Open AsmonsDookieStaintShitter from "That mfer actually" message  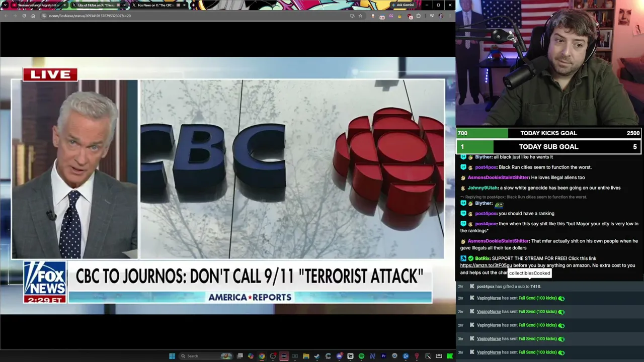tap(499, 241)
